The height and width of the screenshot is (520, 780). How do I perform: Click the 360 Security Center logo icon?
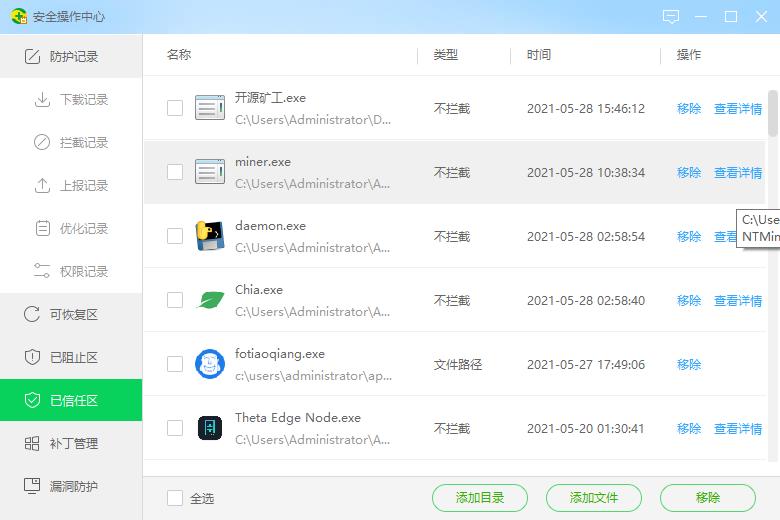(18, 16)
